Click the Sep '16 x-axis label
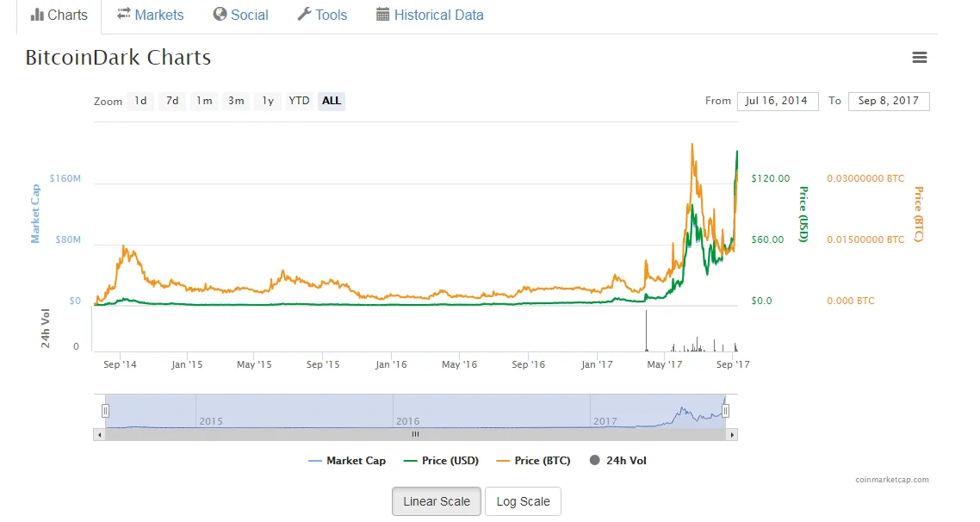The image size is (980, 522). [528, 364]
